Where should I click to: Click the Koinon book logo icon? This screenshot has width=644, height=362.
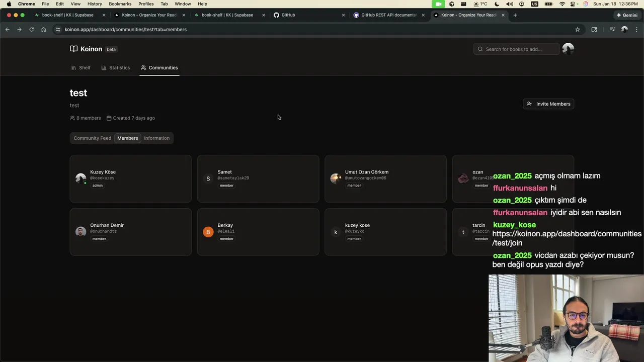click(73, 49)
